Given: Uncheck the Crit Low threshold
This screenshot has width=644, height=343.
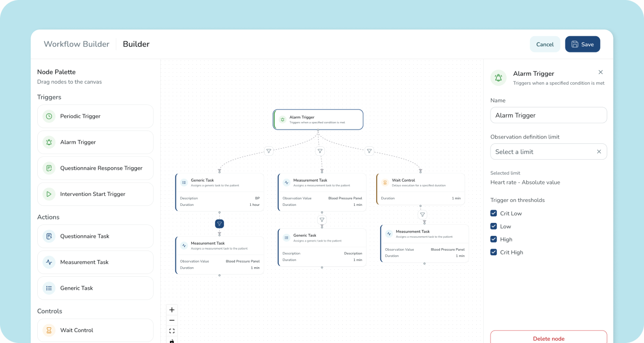Looking at the screenshot, I should (494, 213).
